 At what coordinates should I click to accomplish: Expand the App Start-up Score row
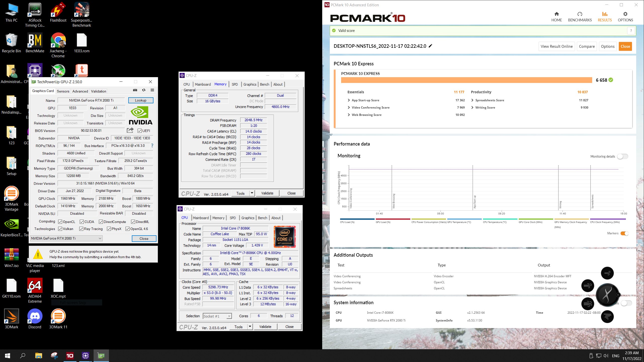click(349, 100)
